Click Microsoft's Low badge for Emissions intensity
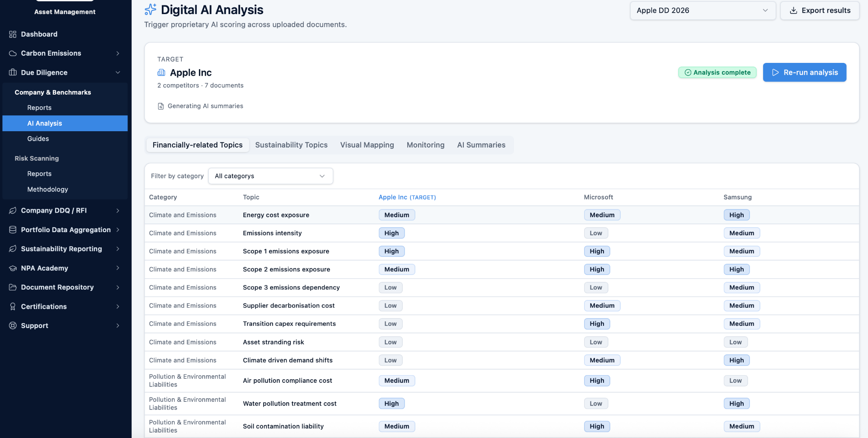Screen dimensions: 868x438 [x=596, y=233]
